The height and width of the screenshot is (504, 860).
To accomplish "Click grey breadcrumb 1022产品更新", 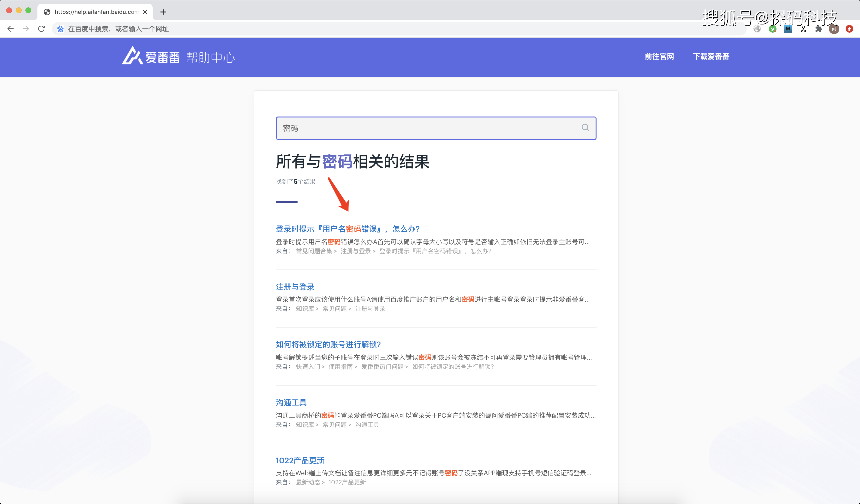I will pos(347,482).
